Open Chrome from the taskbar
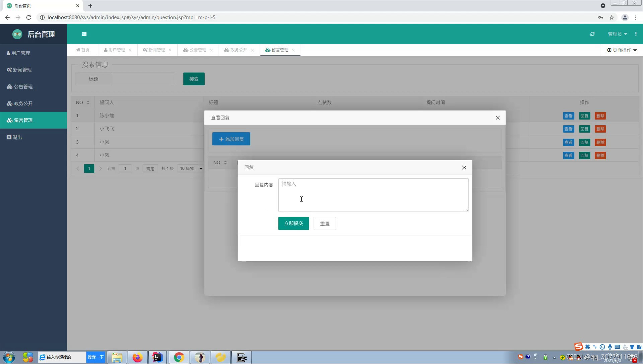The width and height of the screenshot is (643, 364). [179, 357]
